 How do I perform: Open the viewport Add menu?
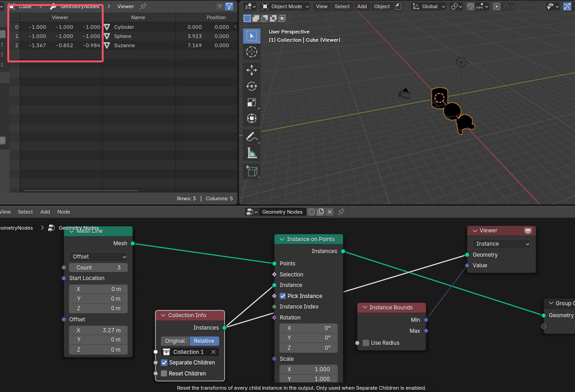[362, 6]
